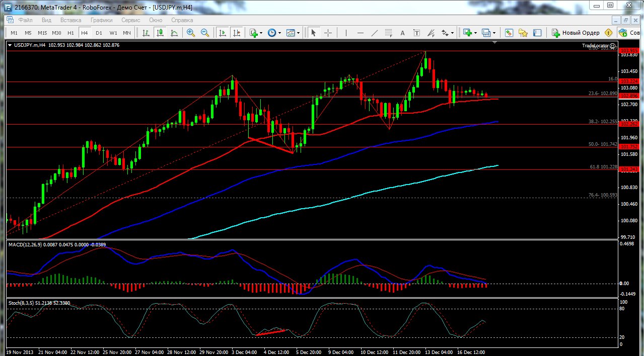Set timeframe to D1
The width and height of the screenshot is (644, 356).
coord(99,33)
